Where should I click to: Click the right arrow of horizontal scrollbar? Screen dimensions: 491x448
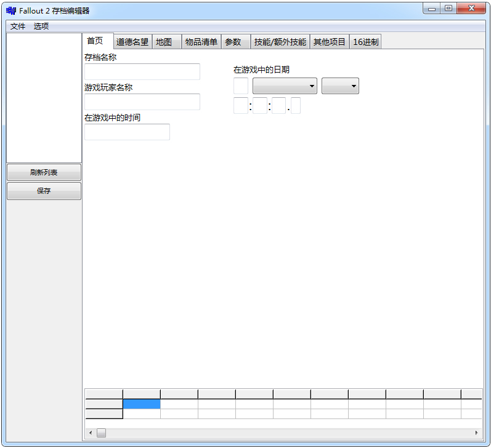476,433
